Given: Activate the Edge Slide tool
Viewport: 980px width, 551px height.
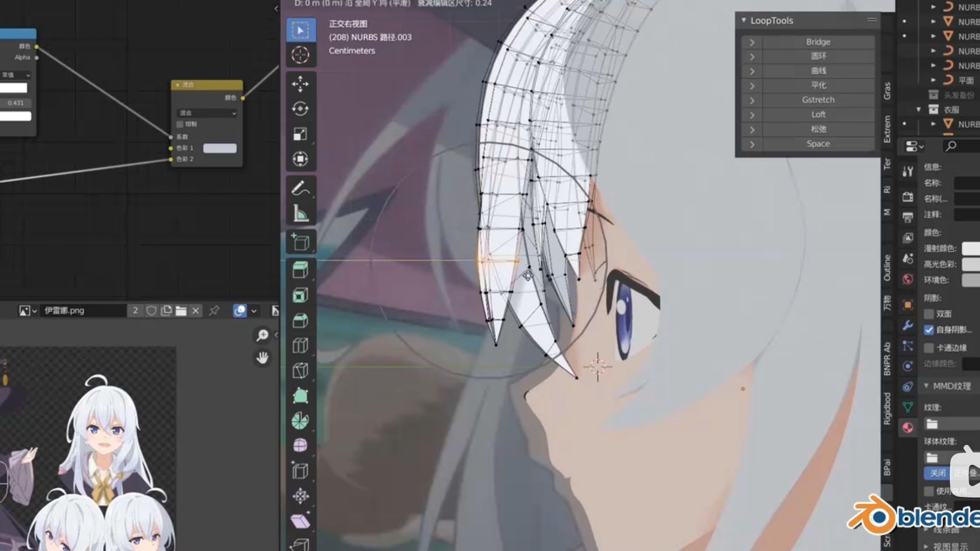Looking at the screenshot, I should [300, 470].
